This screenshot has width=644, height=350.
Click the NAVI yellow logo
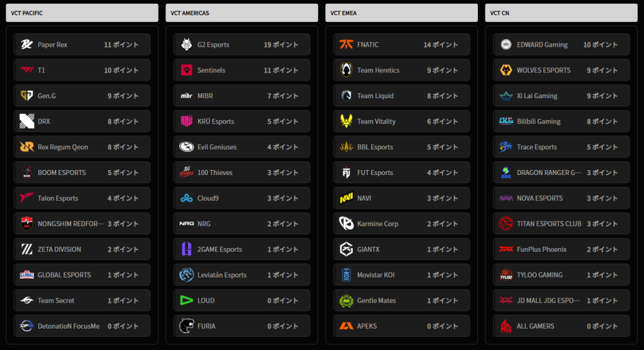coord(347,198)
